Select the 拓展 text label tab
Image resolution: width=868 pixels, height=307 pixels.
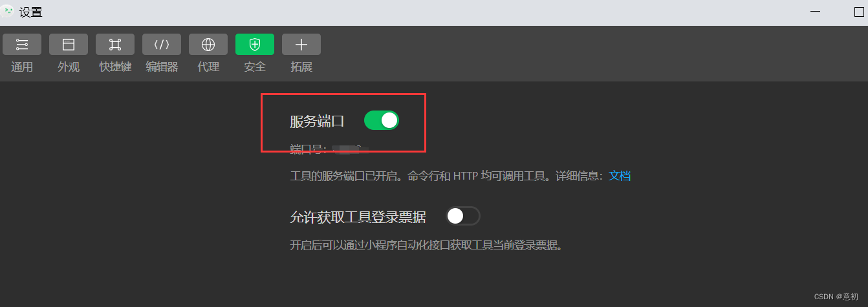(x=301, y=67)
